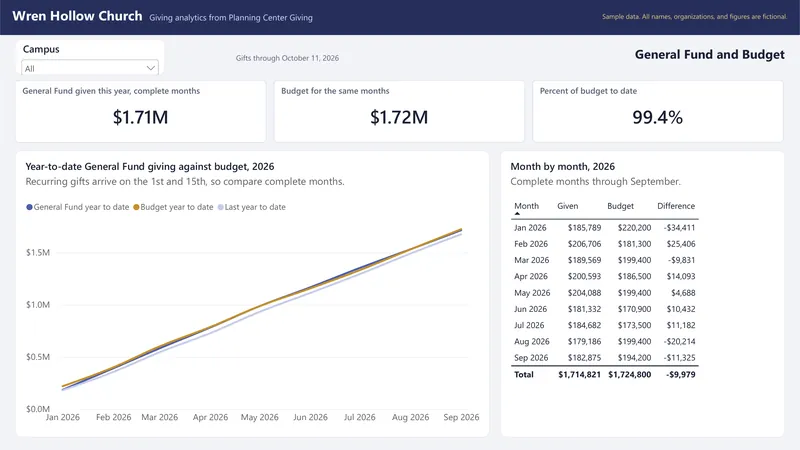
Task: Click the -$9,831 difference cell
Action: [682, 260]
